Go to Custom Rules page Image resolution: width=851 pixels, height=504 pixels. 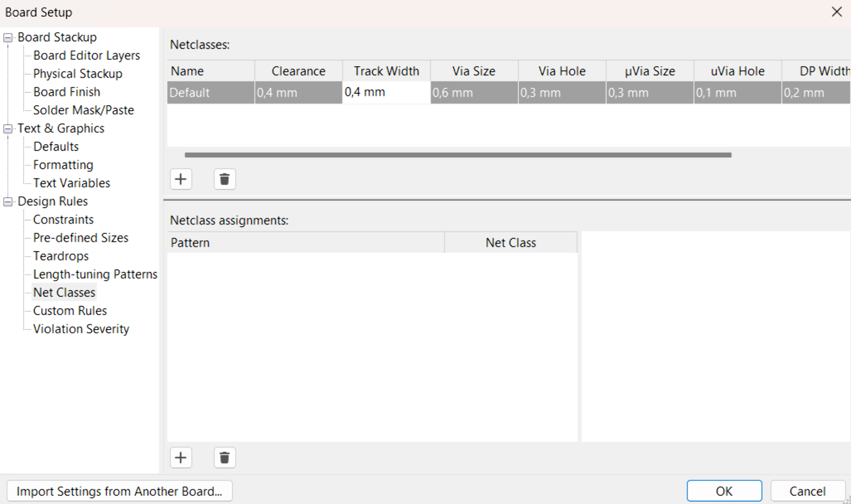(70, 311)
